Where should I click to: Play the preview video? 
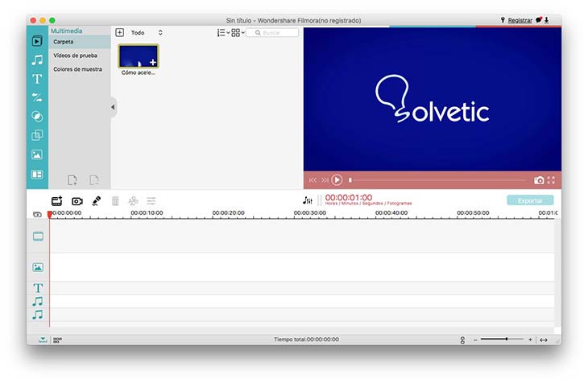(337, 180)
